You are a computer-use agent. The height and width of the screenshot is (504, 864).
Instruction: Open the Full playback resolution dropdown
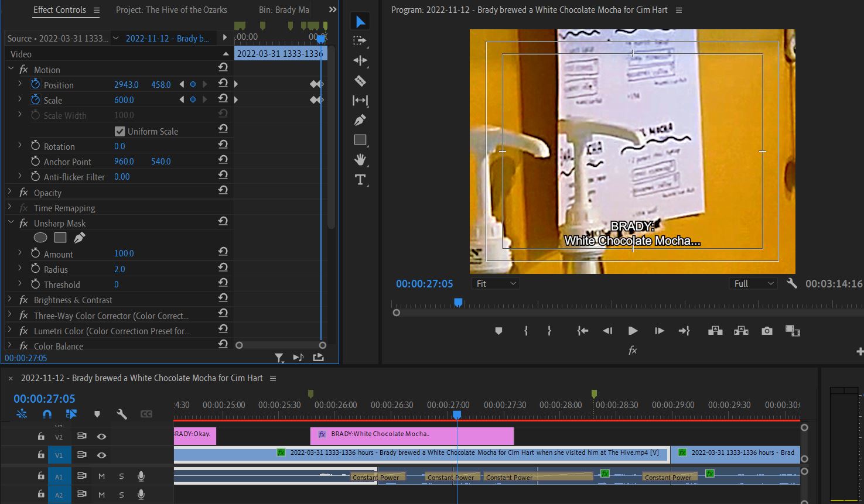pos(753,283)
